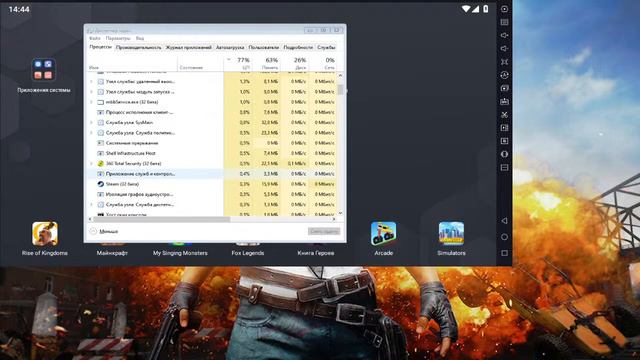Launch the Arcade app icon

(x=383, y=233)
